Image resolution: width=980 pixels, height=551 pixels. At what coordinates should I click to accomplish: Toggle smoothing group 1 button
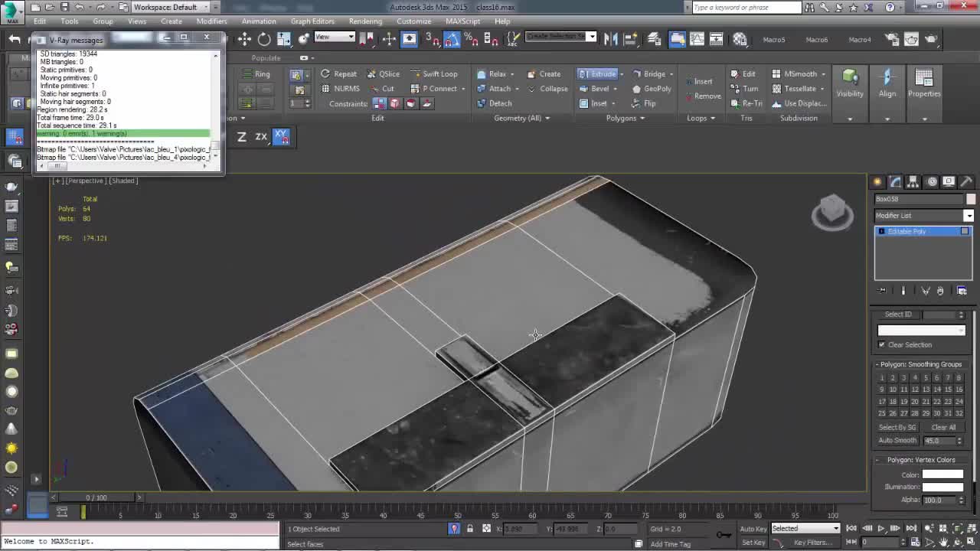(x=881, y=377)
